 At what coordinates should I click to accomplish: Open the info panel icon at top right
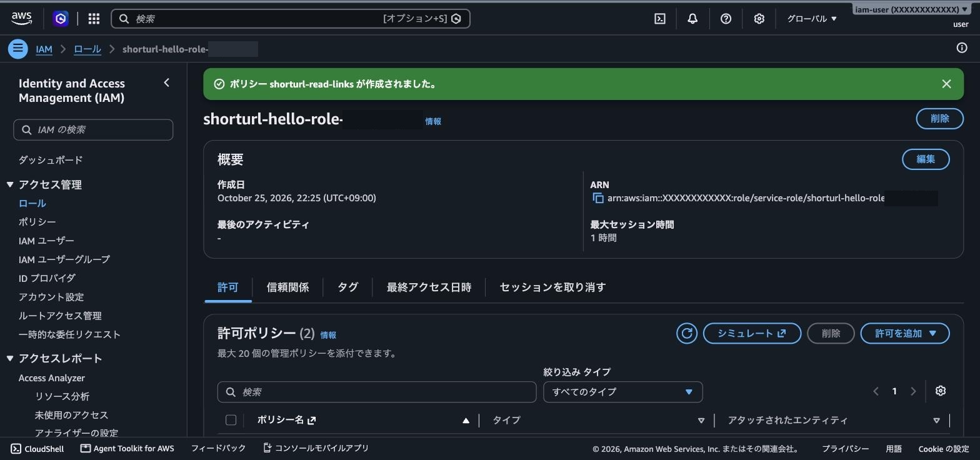pyautogui.click(x=962, y=48)
